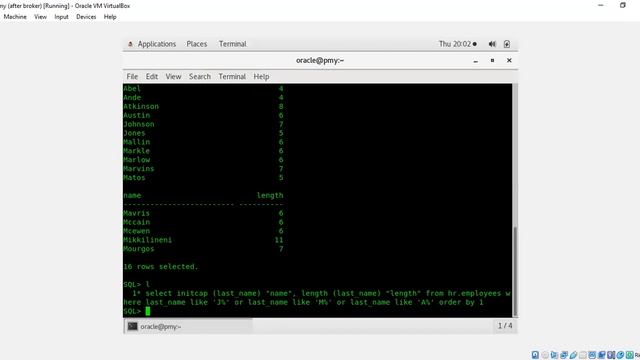Open the VirtualBox Machine menu
The height and width of the screenshot is (360, 640).
point(15,17)
